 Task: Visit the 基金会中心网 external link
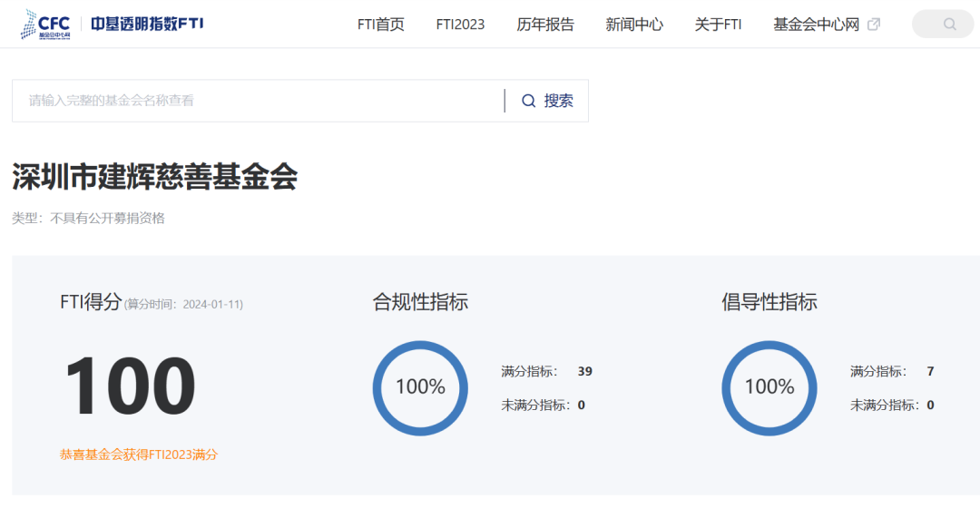817,24
